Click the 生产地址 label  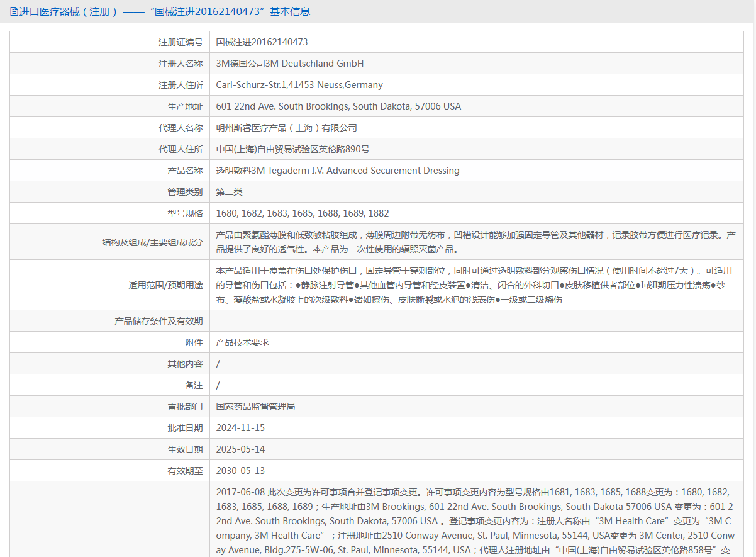[185, 106]
